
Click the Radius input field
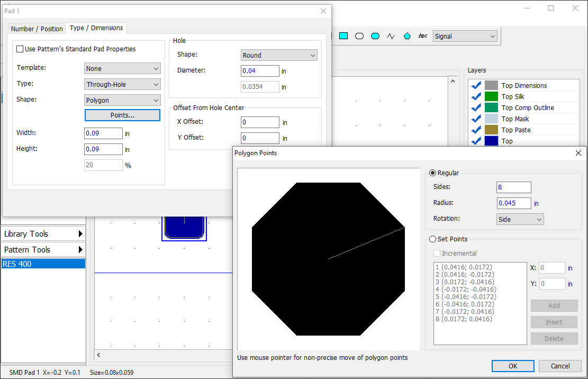tap(514, 203)
